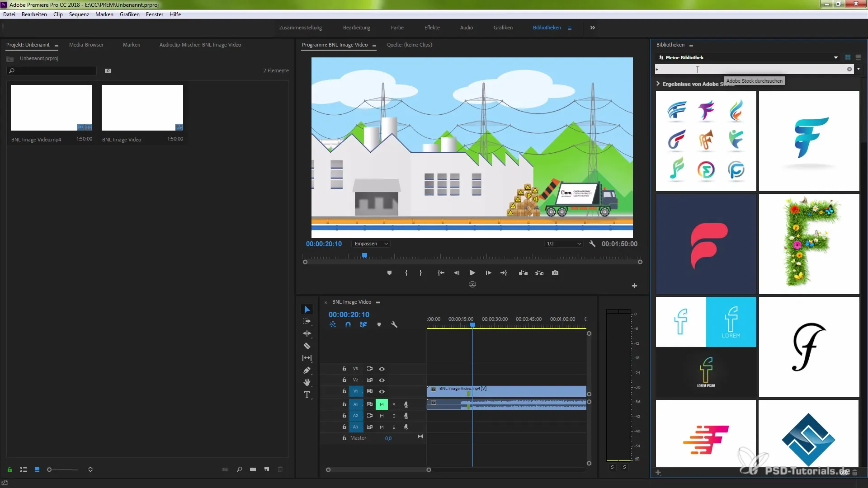This screenshot has width=868, height=488.
Task: Click the Add Marker button in Program monitor
Action: coord(389,273)
